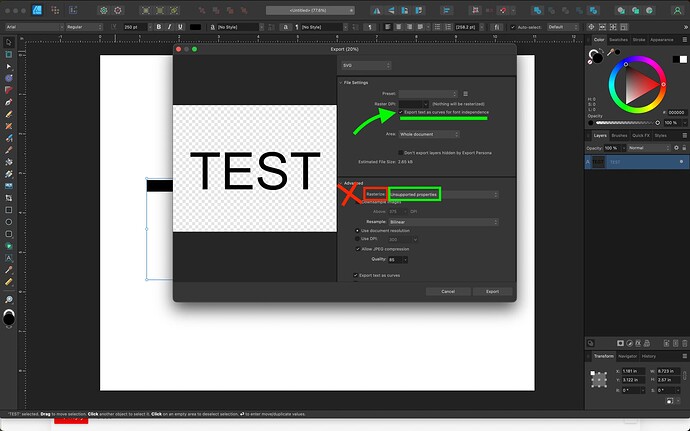Click the bulleted list icon
690x431 pixels.
click(437, 27)
